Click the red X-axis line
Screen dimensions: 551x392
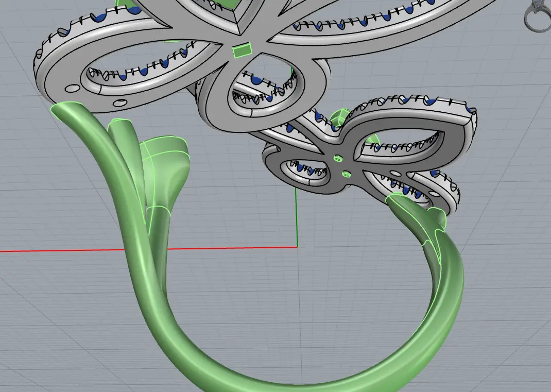pyautogui.click(x=62, y=250)
